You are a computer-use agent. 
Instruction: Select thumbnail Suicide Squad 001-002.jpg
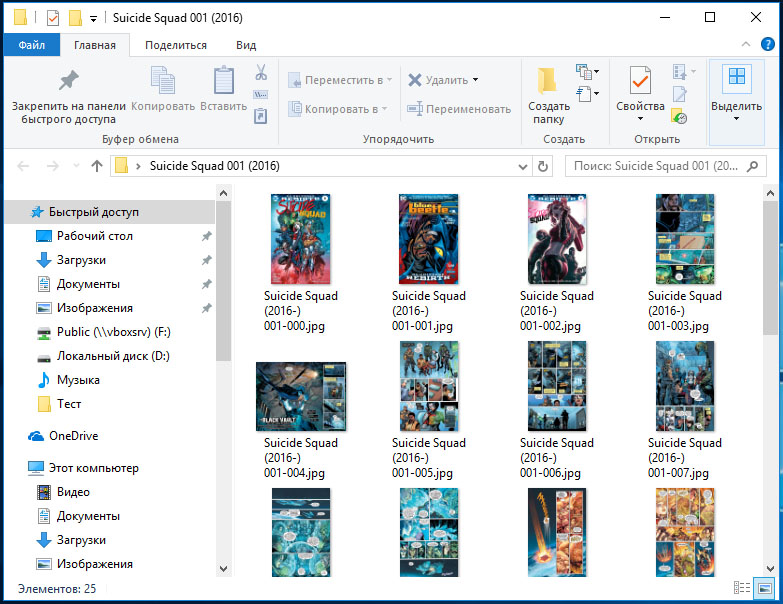click(557, 239)
